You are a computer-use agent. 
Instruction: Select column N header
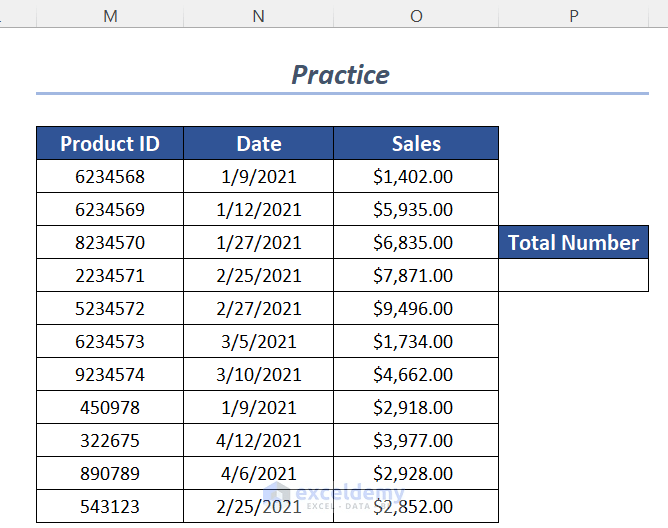coord(258,15)
